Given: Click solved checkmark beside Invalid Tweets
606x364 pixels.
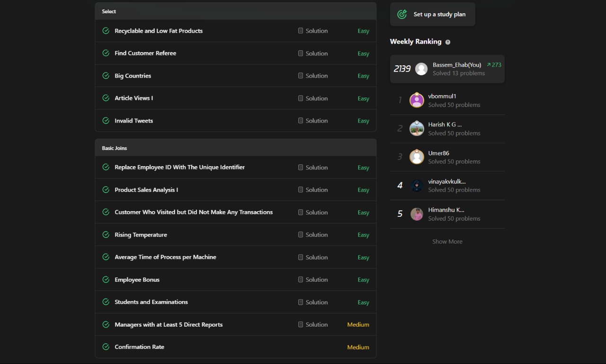Looking at the screenshot, I should pos(106,121).
